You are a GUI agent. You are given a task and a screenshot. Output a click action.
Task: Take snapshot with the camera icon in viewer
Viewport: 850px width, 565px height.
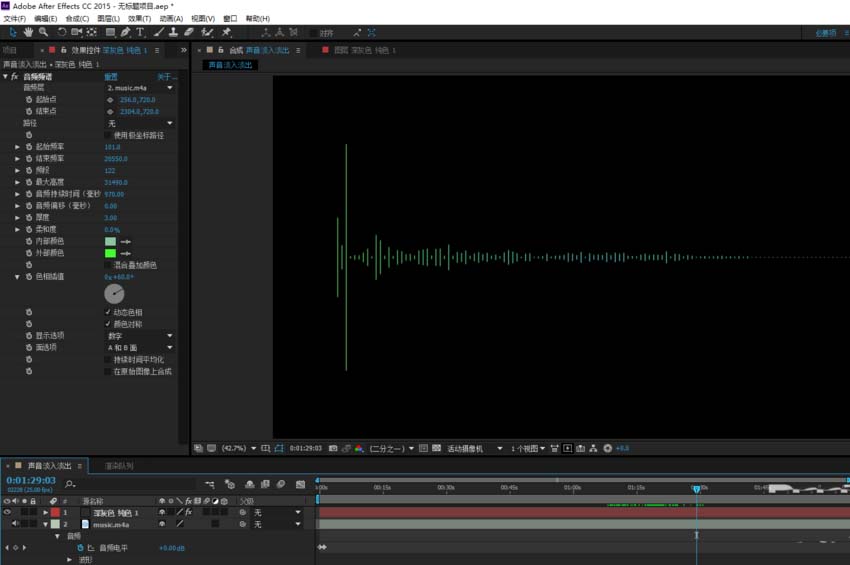pos(333,448)
